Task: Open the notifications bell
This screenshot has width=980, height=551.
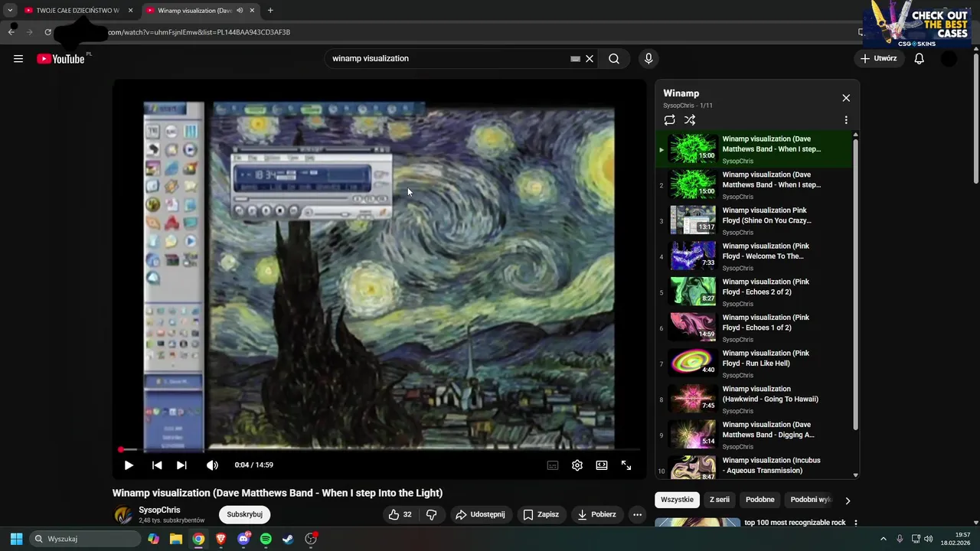Action: click(920, 59)
